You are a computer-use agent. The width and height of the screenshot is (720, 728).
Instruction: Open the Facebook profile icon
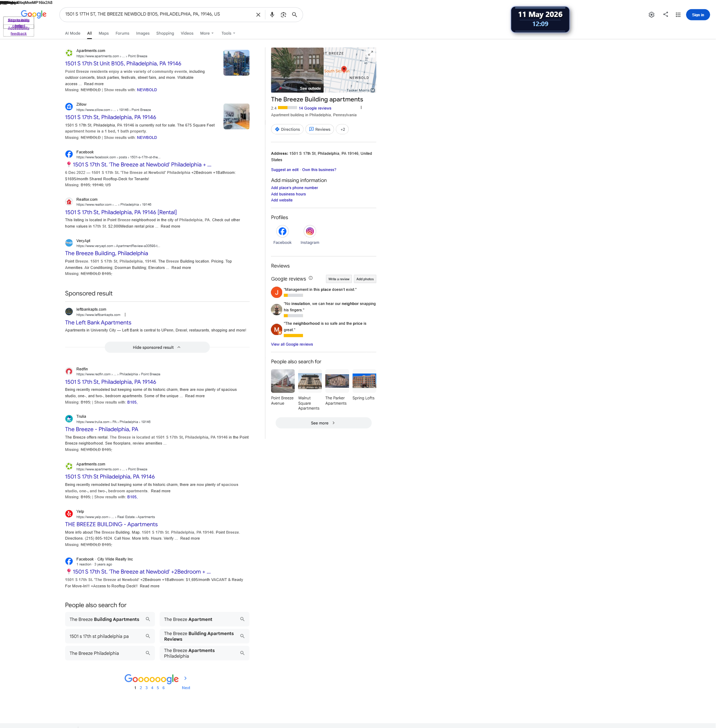coord(283,231)
